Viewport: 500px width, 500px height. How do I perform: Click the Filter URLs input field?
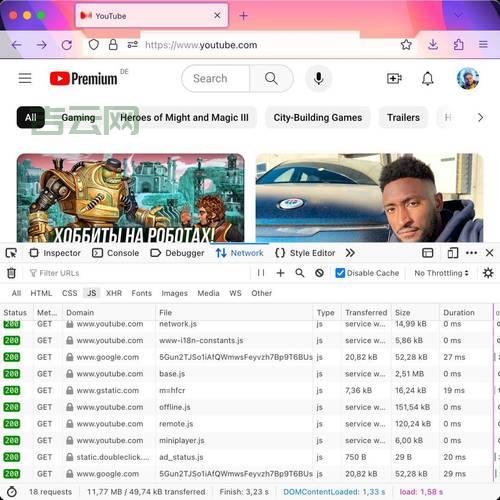[138, 273]
